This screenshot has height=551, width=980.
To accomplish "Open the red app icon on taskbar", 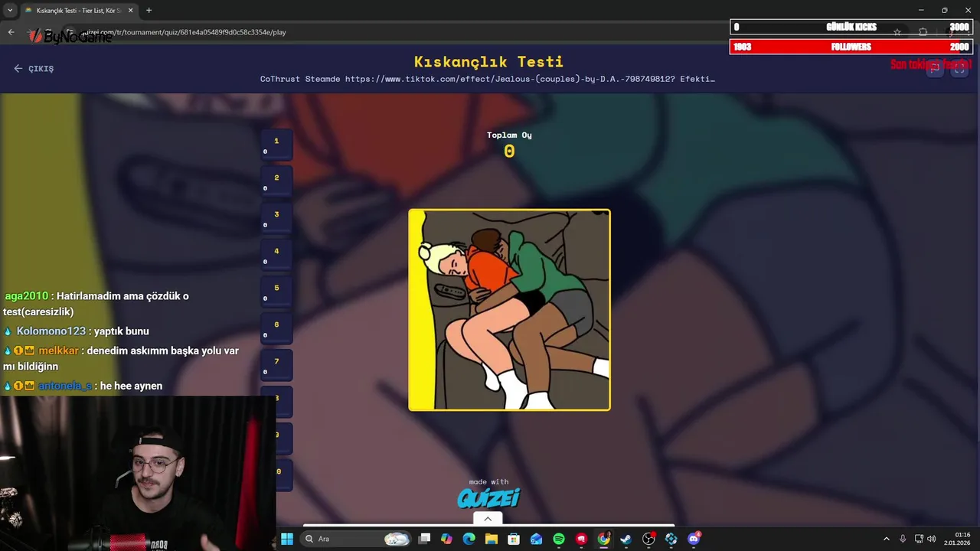I will click(x=581, y=539).
